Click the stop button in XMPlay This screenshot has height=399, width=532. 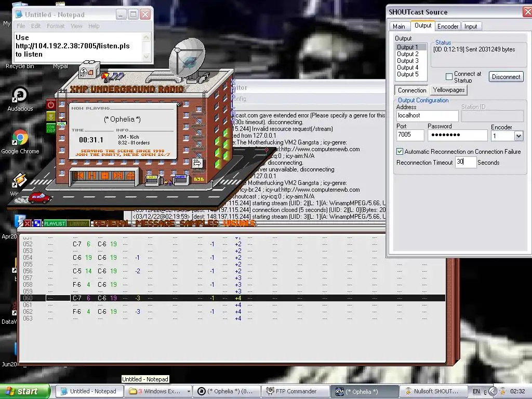click(x=104, y=176)
